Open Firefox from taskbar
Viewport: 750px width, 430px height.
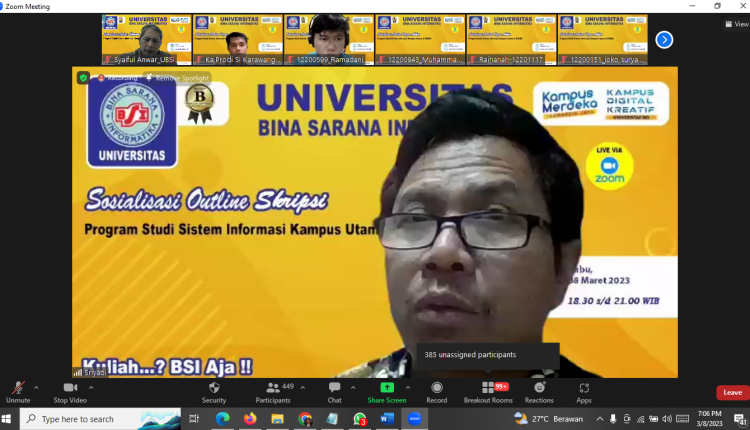pyautogui.click(x=250, y=419)
